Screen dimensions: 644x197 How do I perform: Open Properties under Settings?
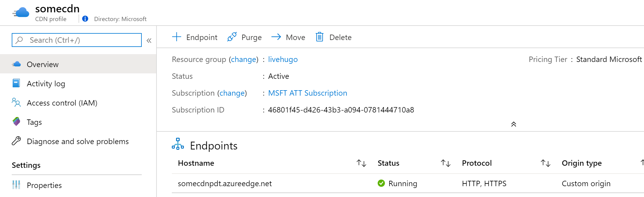[x=44, y=185]
